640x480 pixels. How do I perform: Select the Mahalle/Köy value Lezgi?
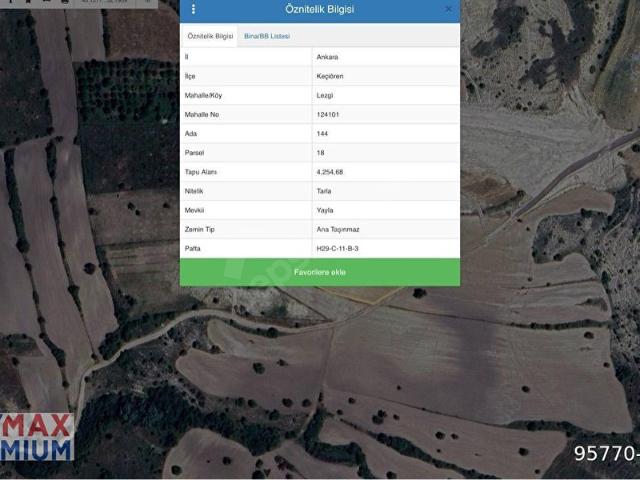point(325,95)
